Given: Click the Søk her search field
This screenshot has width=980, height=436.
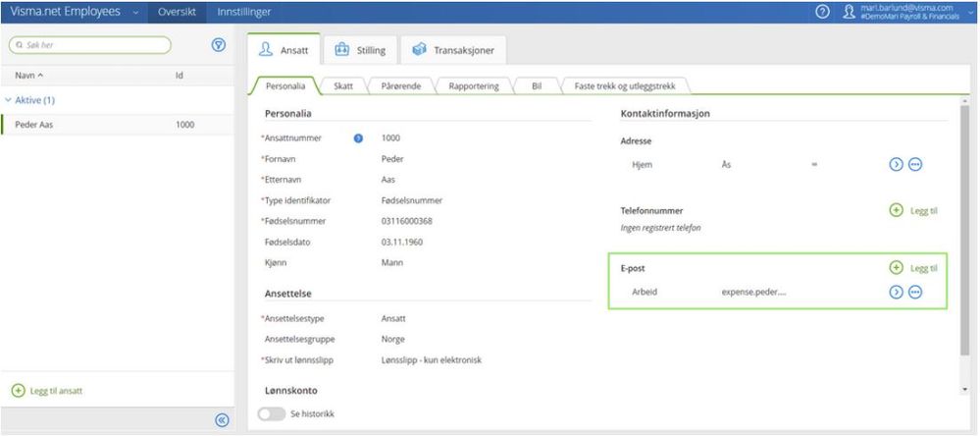Looking at the screenshot, I should (89, 45).
